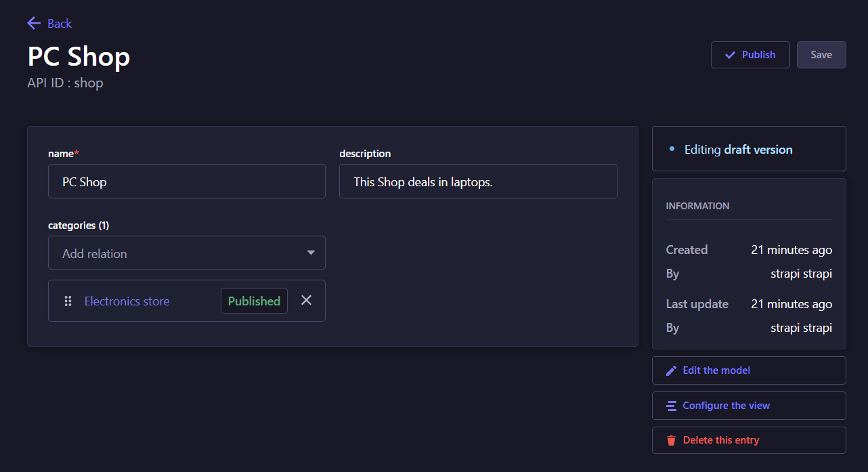Click the PC Shop page heading

coord(79,56)
